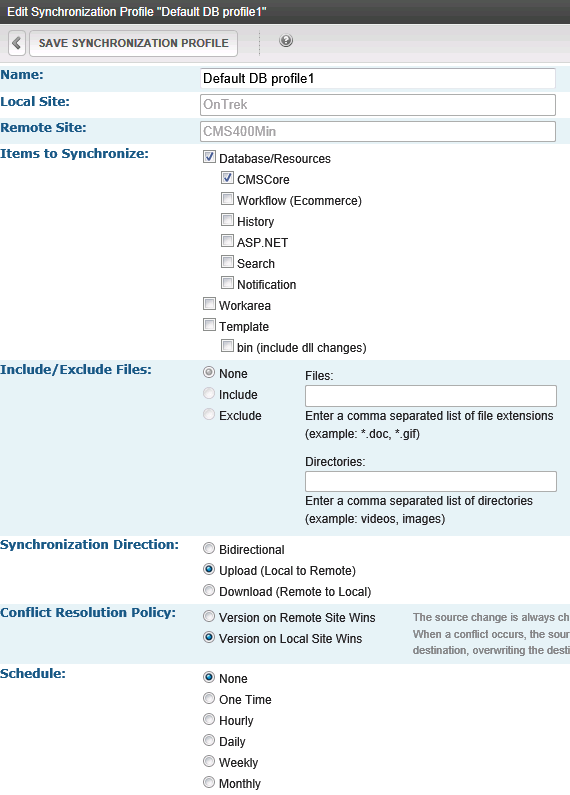Uncheck the Database/Resources checkbox
This screenshot has height=795, width=570.
pos(209,157)
